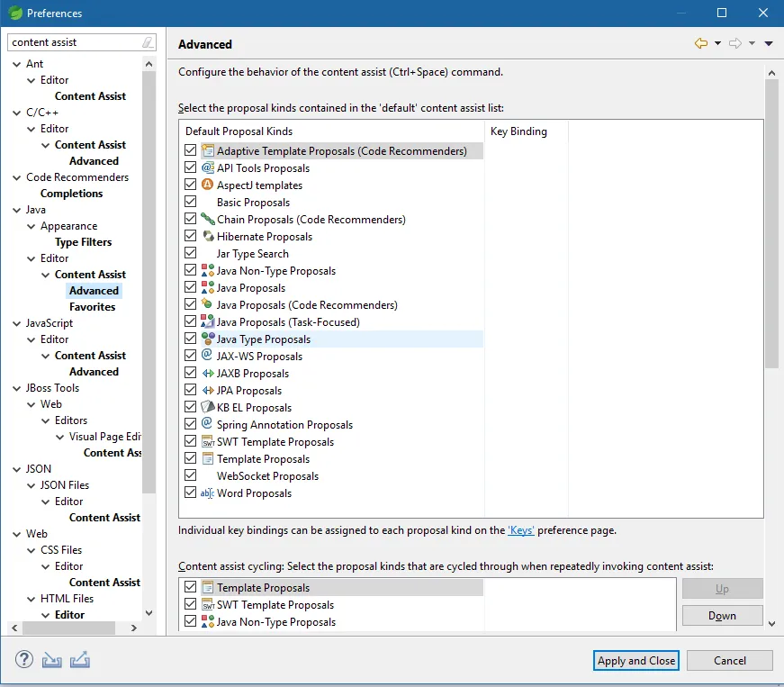Click Java Proposals (Code Recommenders) icon
784x687 pixels.
click(206, 303)
